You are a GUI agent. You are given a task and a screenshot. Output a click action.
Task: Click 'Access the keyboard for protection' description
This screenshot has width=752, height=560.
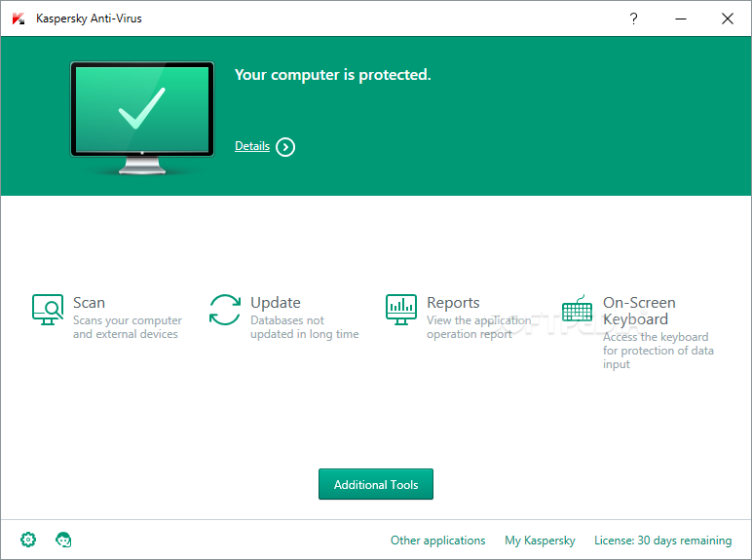tap(658, 351)
